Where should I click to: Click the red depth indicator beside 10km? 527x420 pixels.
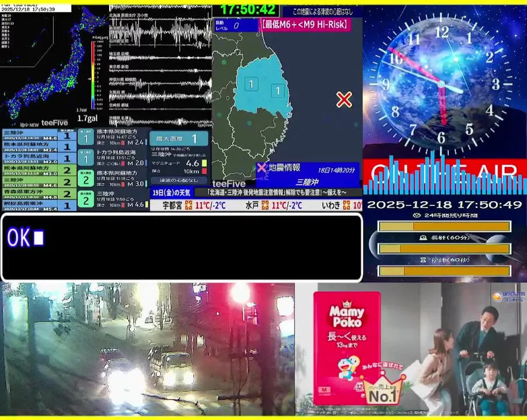(204, 171)
